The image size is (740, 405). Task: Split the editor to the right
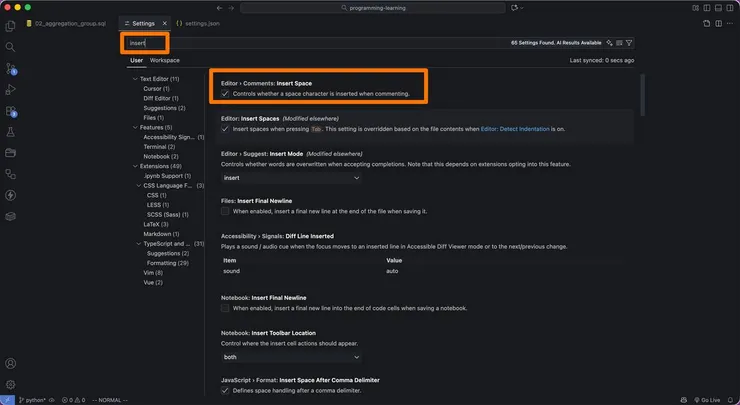[x=718, y=23]
